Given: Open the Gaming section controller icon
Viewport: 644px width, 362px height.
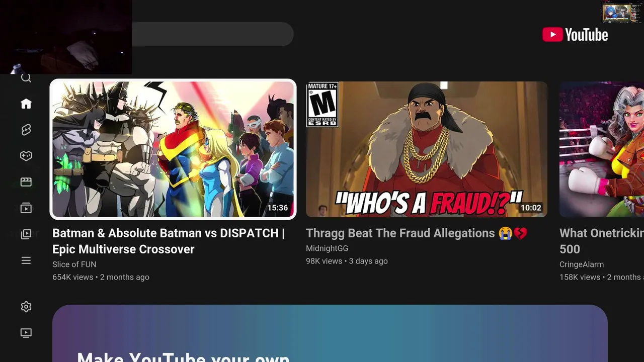Looking at the screenshot, I should point(26,156).
